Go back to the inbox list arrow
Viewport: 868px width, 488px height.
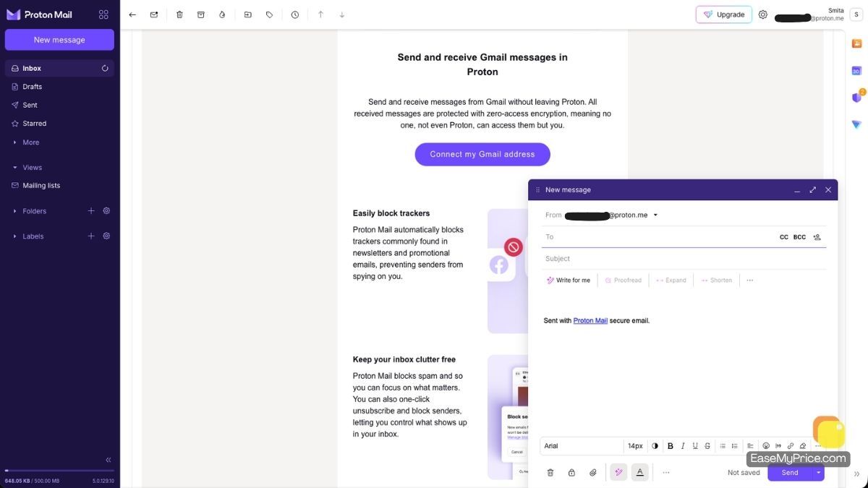click(x=132, y=14)
